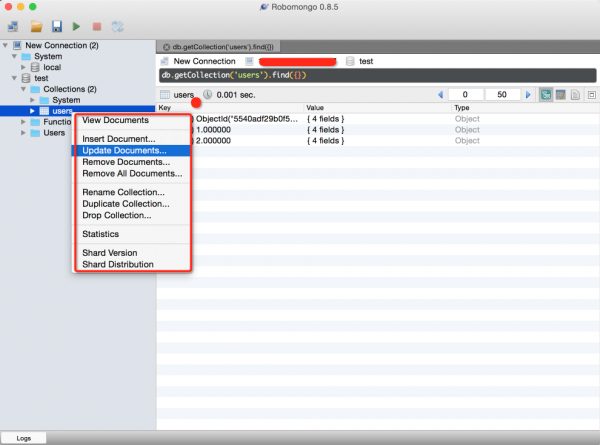Switch to tree view mode icon
The height and width of the screenshot is (445, 600).
click(x=546, y=95)
